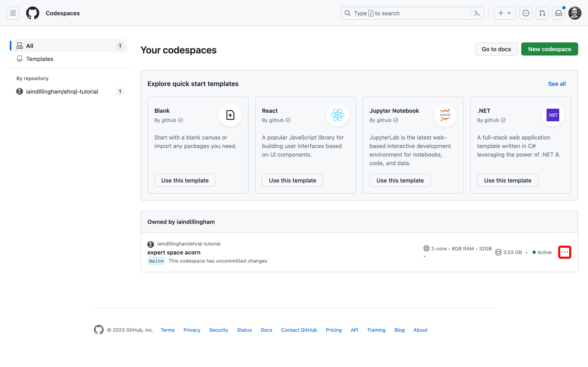Image resolution: width=588 pixels, height=367 pixels.
Task: Click the New codespace button
Action: coord(549,49)
